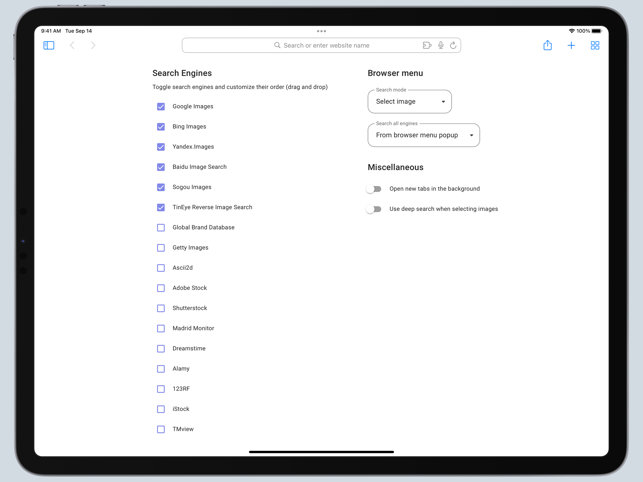Screen dimensions: 643x482
Task: Go back to previous page
Action: pyautogui.click(x=72, y=45)
